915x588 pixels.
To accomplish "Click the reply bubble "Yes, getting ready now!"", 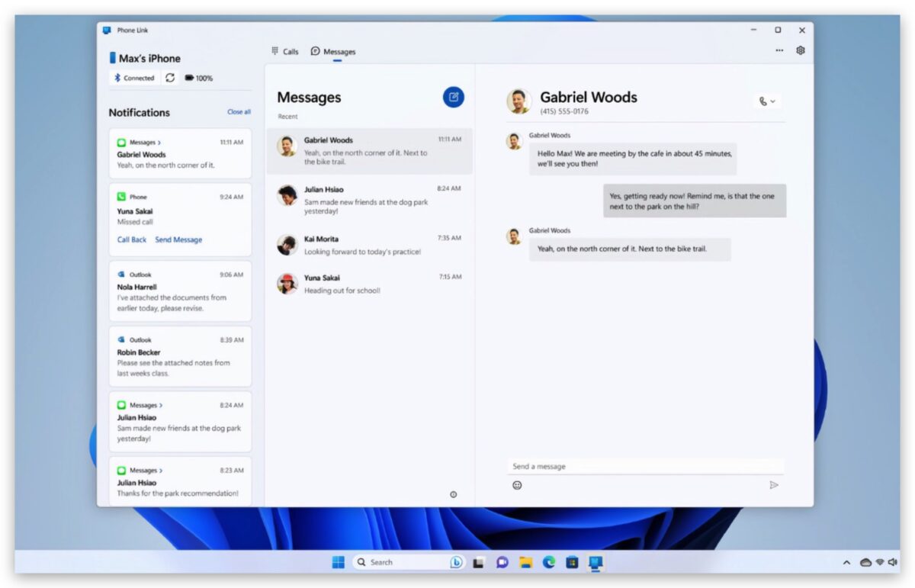I will click(695, 201).
